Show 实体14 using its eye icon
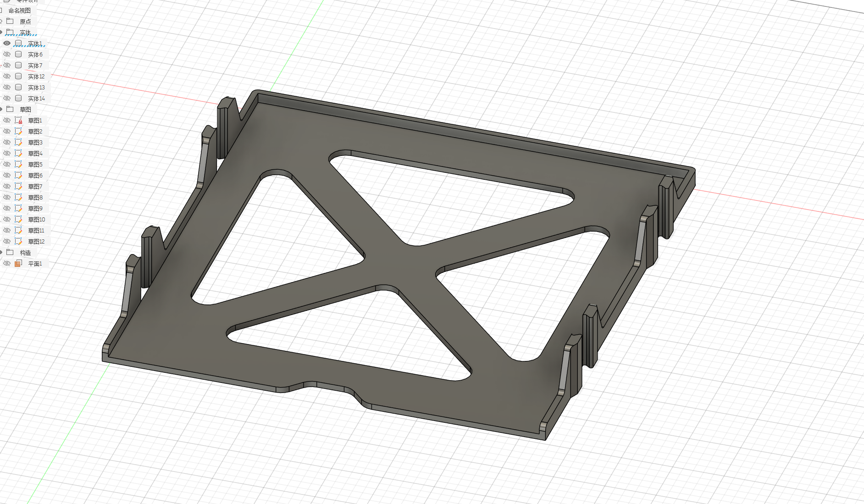864x504 pixels. (x=7, y=98)
